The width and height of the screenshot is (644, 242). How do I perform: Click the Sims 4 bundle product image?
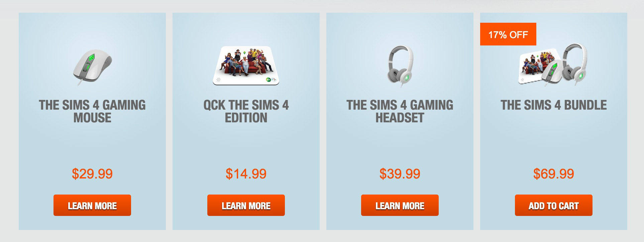(x=553, y=66)
